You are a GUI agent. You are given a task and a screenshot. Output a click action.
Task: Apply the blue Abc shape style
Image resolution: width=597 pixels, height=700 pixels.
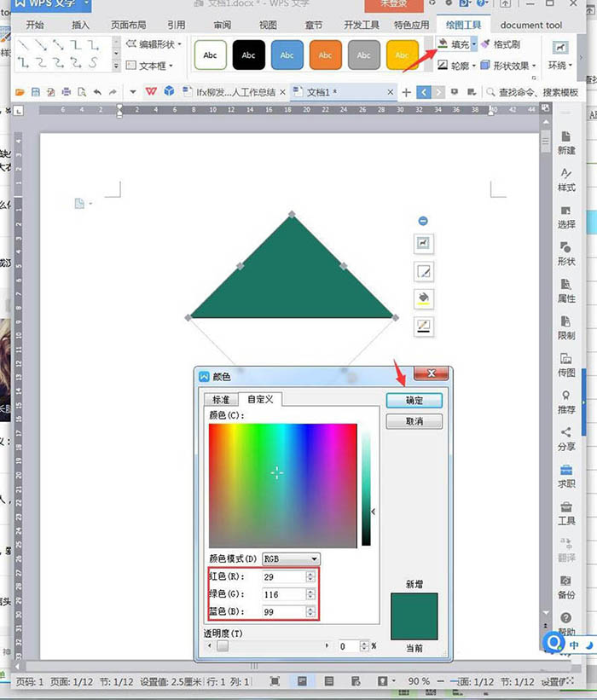pyautogui.click(x=287, y=55)
